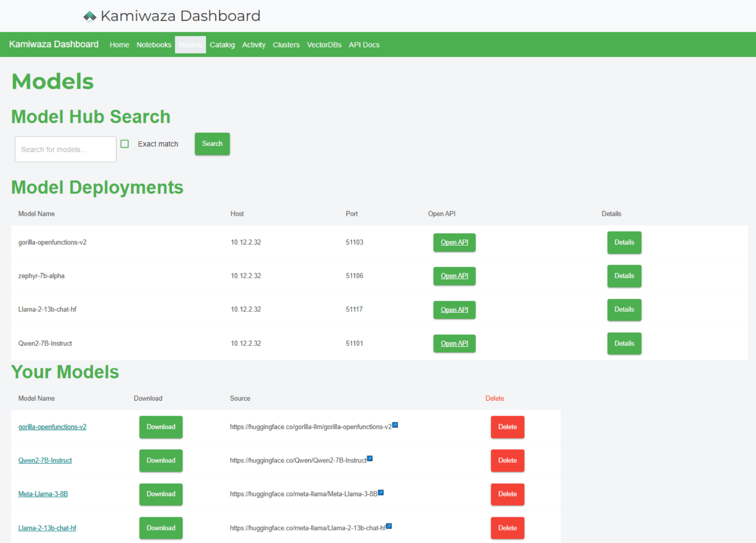Screen dimensions: 756x543
Task: Open external link icon for Qwen2-7B-Instruct source
Action: [370, 458]
